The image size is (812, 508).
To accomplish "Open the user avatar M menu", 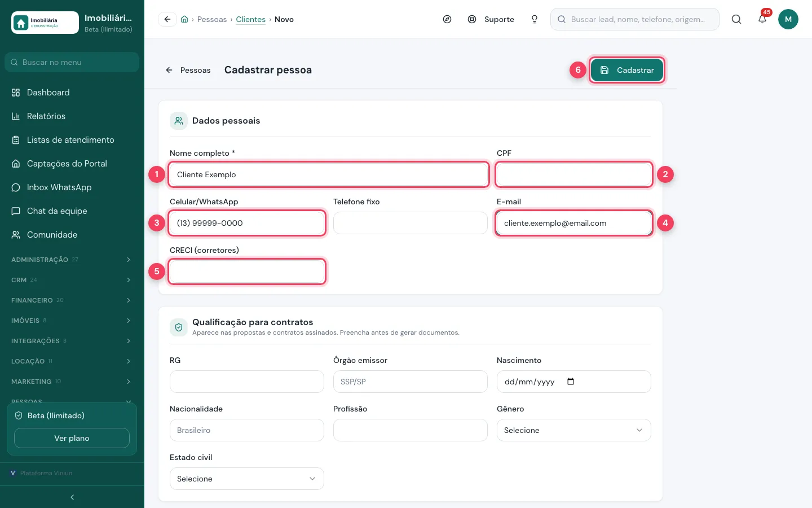I will coord(788,19).
